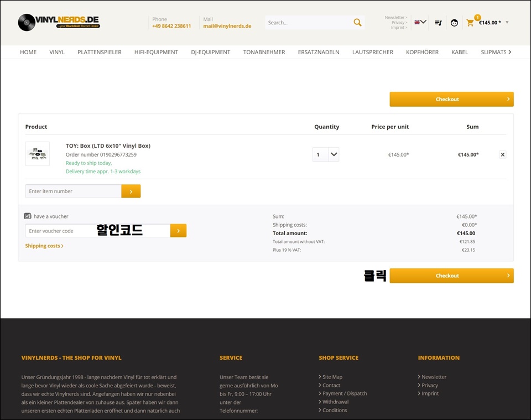Open the HIFI-EQUIPMENT menu

(156, 52)
